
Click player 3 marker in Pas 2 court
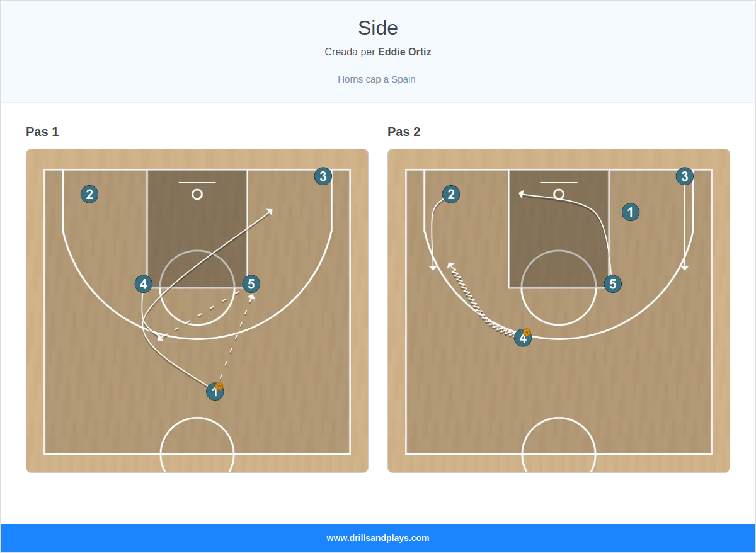685,176
